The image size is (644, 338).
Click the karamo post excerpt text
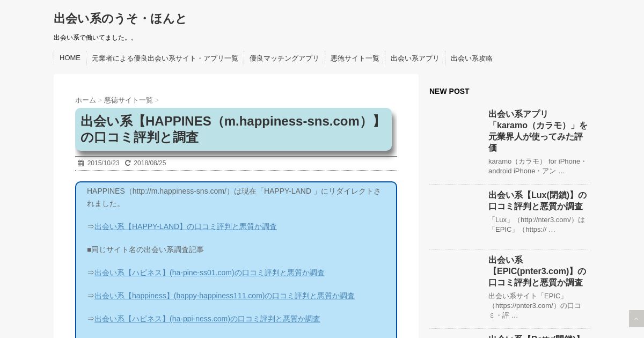[537, 166]
